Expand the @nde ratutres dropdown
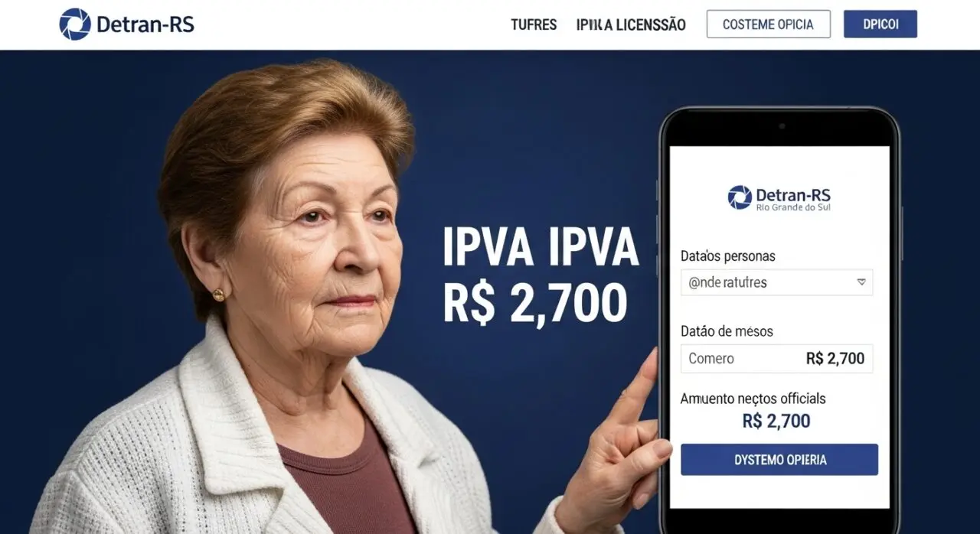Image resolution: width=980 pixels, height=534 pixels. (x=776, y=282)
